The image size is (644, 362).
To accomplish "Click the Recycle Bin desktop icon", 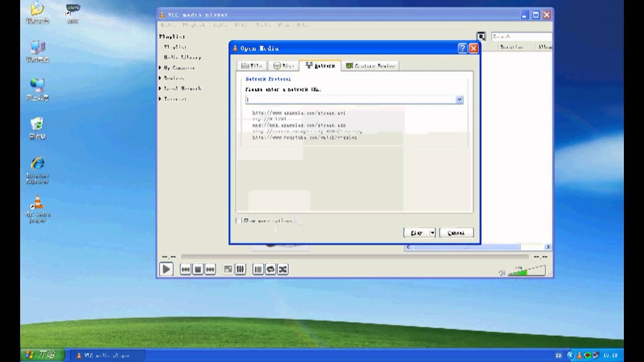I will (37, 129).
